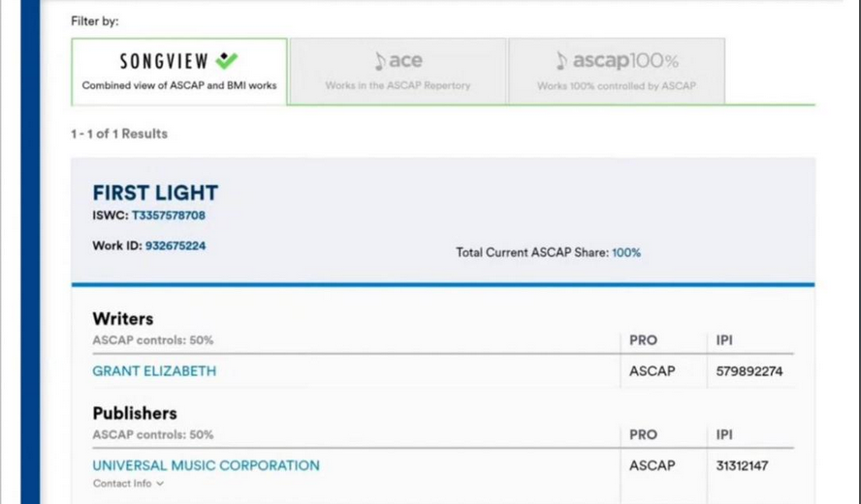Viewport: 861px width, 504px height.
Task: Click the Contact Info chevron arrow
Action: pyautogui.click(x=160, y=484)
